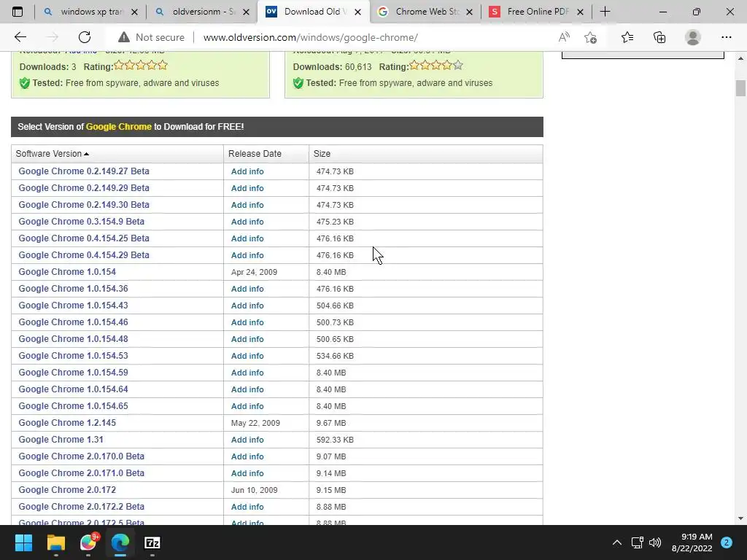This screenshot has width=747, height=560.
Task: Open the 7-Zip app in taskbar
Action: 152,542
